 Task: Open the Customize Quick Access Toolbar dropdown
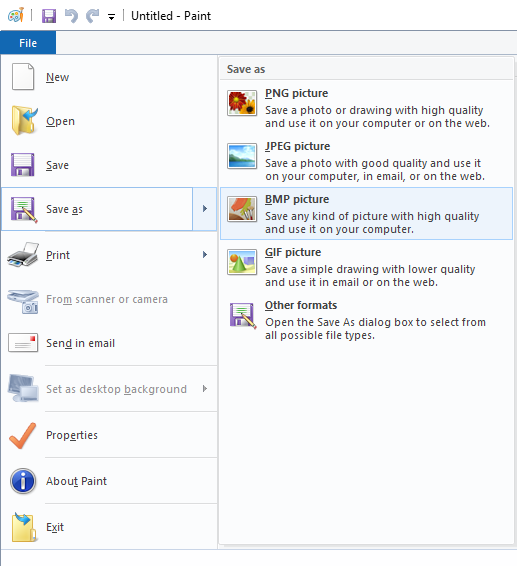(112, 17)
